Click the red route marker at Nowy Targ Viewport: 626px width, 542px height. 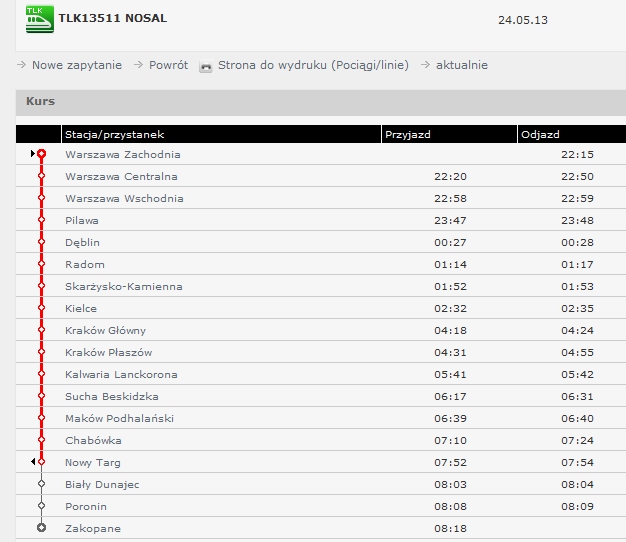42,462
